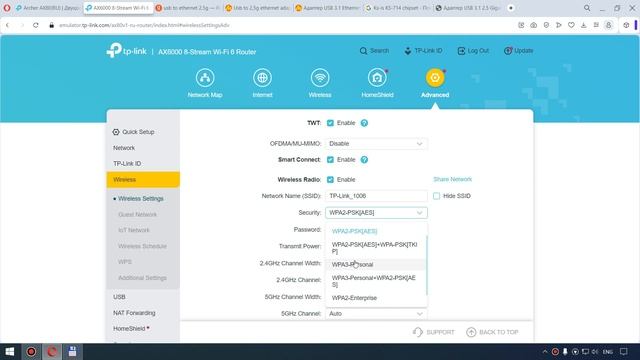Viewport: 640px width, 360px height.
Task: Click the SUPPORT button
Action: 433,332
